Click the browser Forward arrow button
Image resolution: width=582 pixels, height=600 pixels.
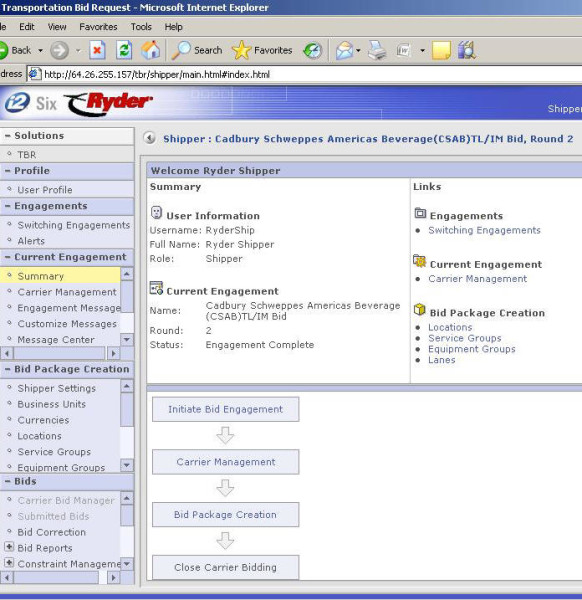[59, 51]
